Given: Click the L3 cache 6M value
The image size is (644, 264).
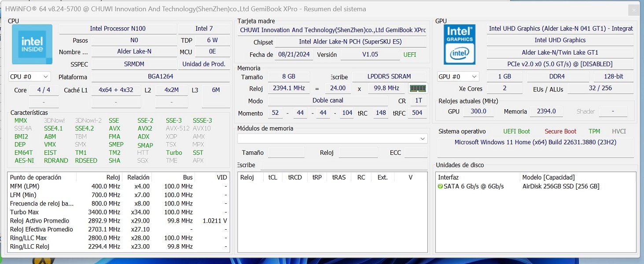Looking at the screenshot, I should click(216, 90).
